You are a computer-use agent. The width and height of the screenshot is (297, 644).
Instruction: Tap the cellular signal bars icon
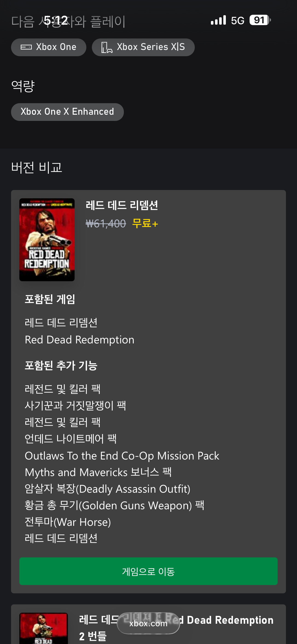tap(218, 20)
